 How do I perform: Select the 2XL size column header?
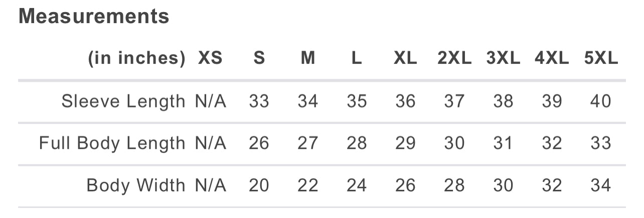point(454,59)
